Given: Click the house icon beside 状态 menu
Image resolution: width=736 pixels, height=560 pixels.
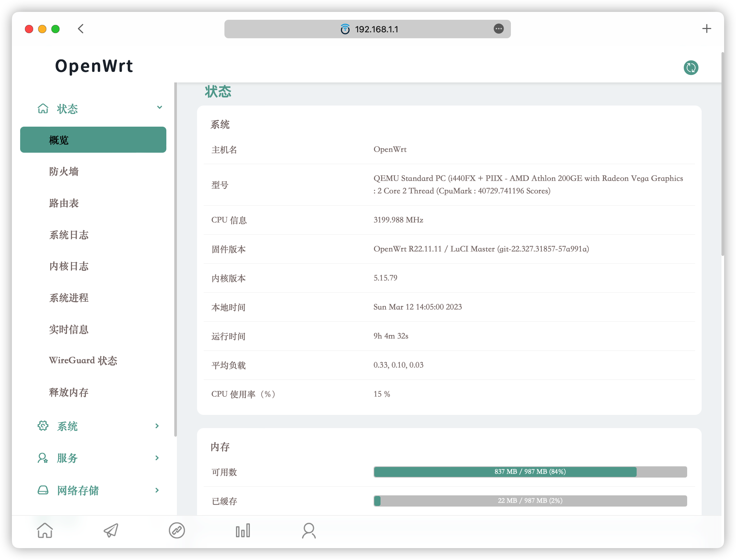Looking at the screenshot, I should pyautogui.click(x=43, y=108).
